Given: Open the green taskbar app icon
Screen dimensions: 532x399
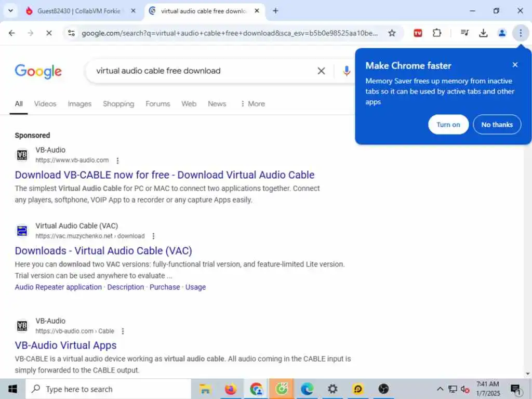Looking at the screenshot, I should (282, 389).
